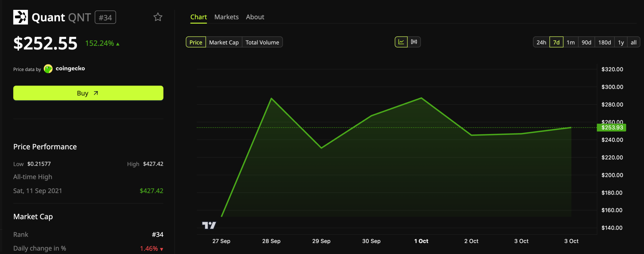Click the $140.00 price axis label
The image size is (644, 254).
612,228
